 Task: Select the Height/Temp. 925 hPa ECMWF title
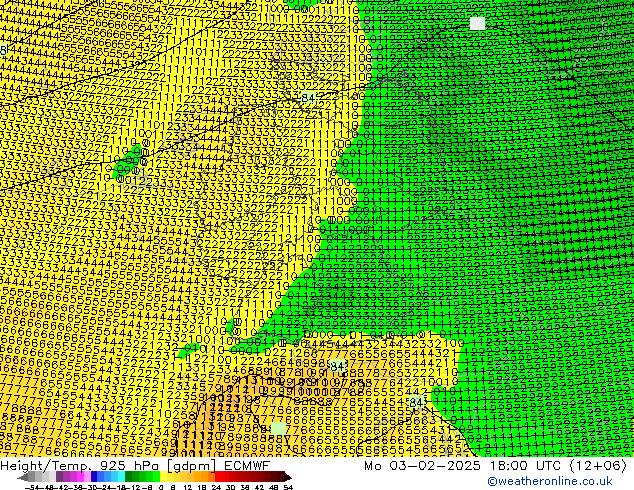point(135,466)
